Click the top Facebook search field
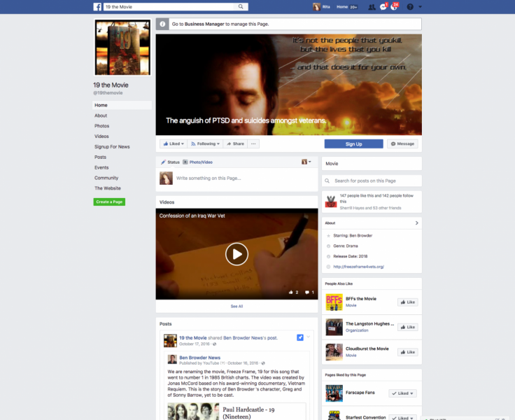This screenshot has height=420, width=515. click(x=170, y=6)
